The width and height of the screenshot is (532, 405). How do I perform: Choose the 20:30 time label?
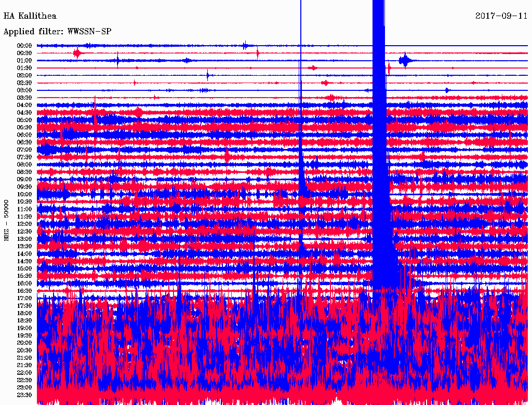pos(24,350)
